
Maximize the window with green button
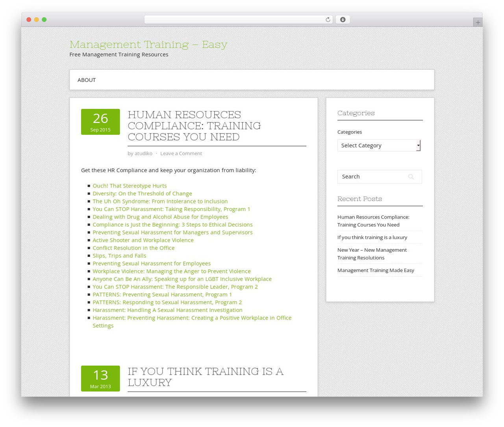(44, 20)
